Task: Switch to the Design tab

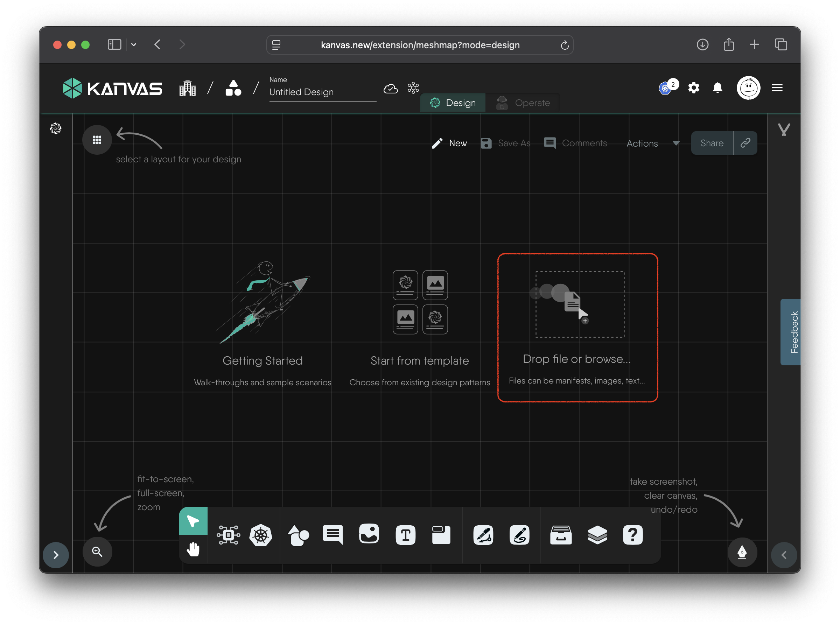Action: (x=453, y=103)
